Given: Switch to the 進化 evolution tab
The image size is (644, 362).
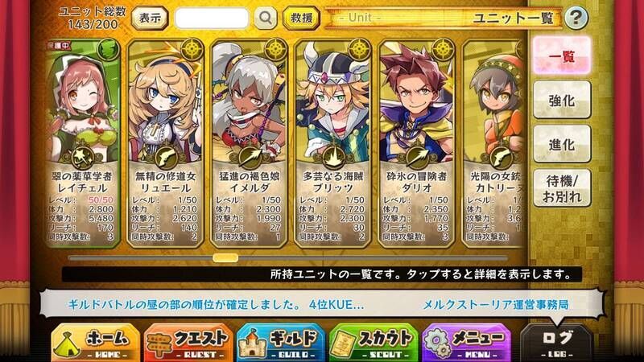Looking at the screenshot, I should 561,144.
